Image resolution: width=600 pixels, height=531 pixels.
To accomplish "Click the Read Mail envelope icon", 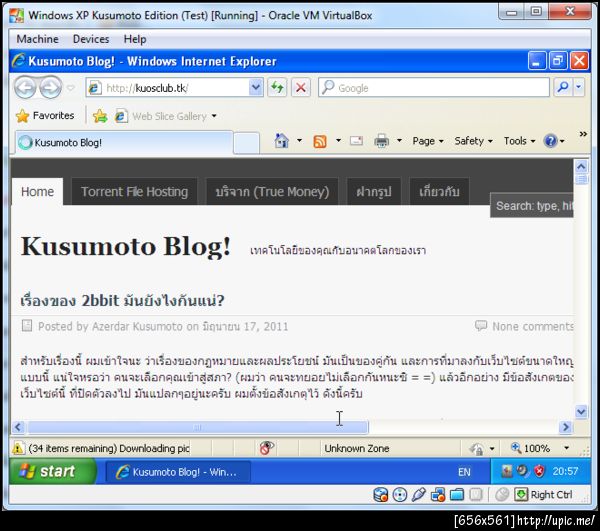I will (356, 141).
